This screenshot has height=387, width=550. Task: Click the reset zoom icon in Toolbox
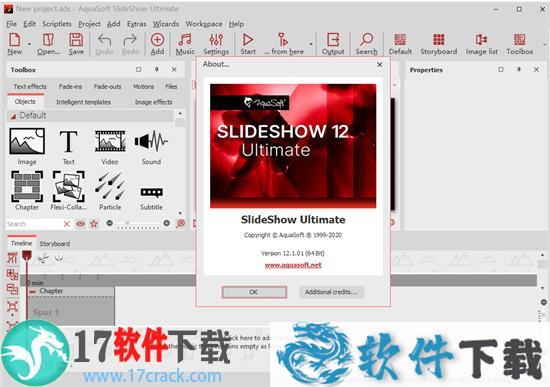[180, 223]
